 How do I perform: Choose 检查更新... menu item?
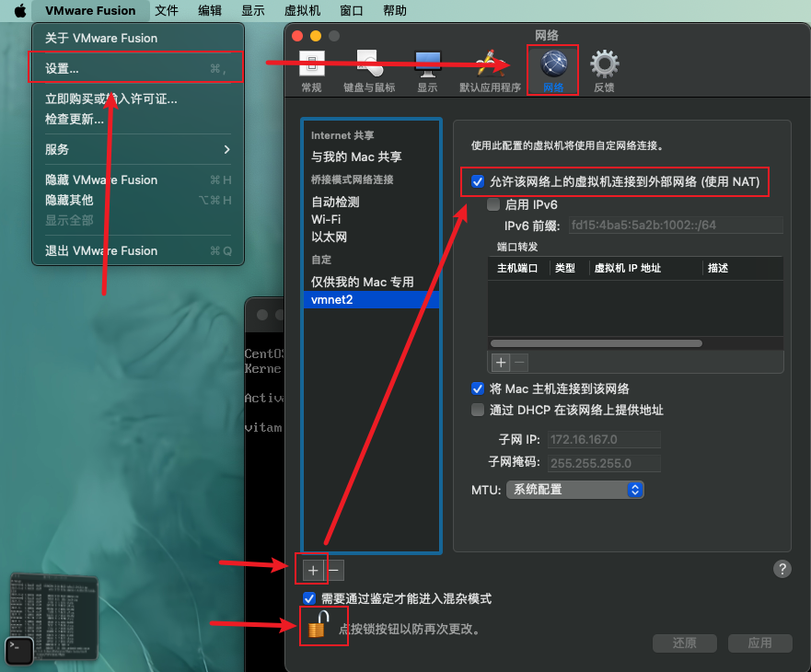(x=137, y=119)
